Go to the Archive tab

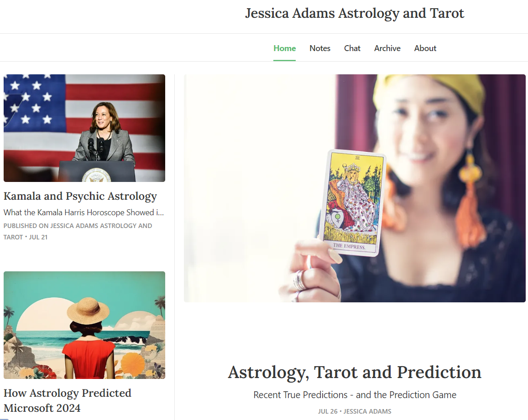pyautogui.click(x=387, y=48)
